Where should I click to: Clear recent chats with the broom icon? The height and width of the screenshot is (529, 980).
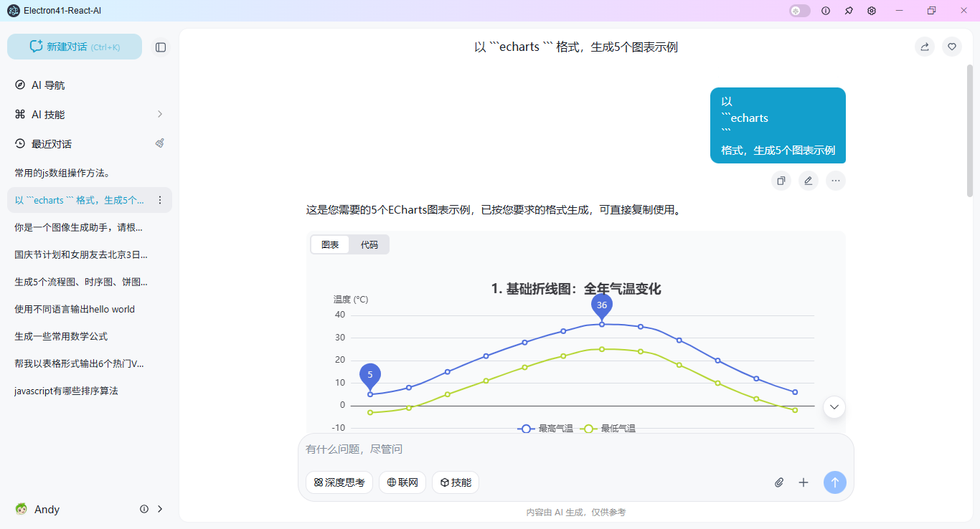[160, 143]
